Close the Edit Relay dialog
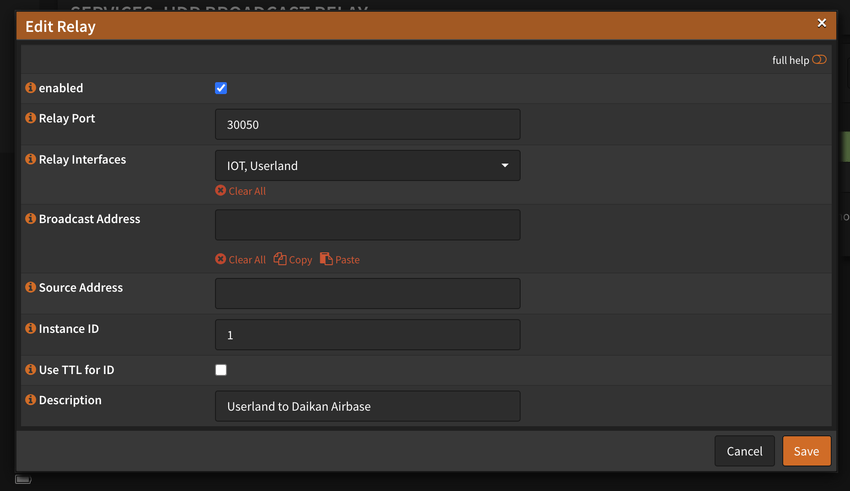 tap(822, 23)
